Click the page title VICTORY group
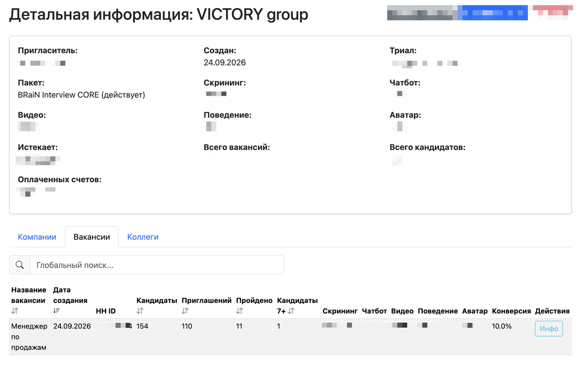This screenshot has width=588, height=368. click(x=252, y=14)
